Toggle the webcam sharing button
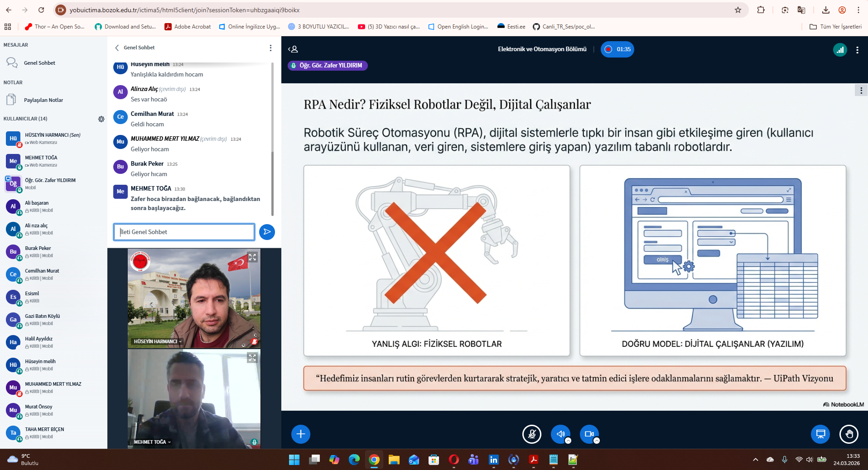868x470 pixels. 589,434
